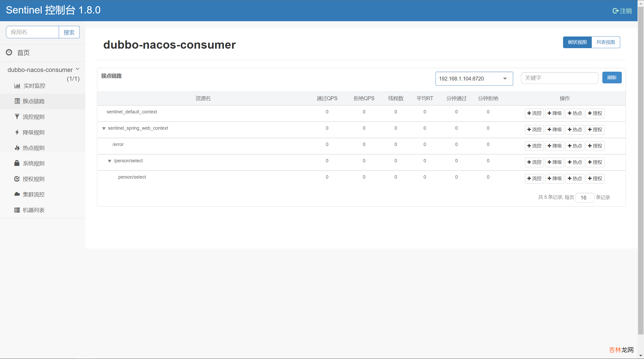This screenshot has height=359, width=644.
Task: Add 降级 rule for sentinel_spring_web_context
Action: click(x=555, y=130)
